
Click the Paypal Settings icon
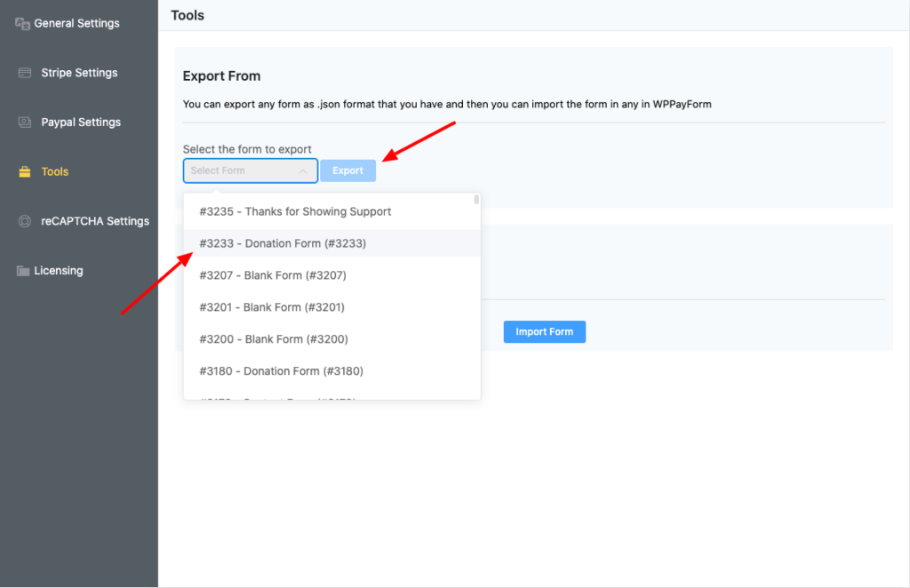pyautogui.click(x=25, y=123)
